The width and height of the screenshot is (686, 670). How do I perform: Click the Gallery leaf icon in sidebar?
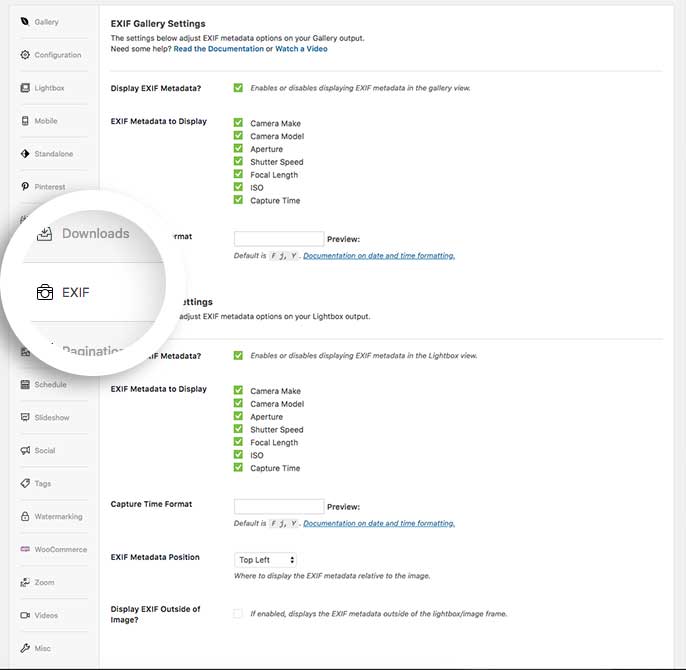pos(25,21)
